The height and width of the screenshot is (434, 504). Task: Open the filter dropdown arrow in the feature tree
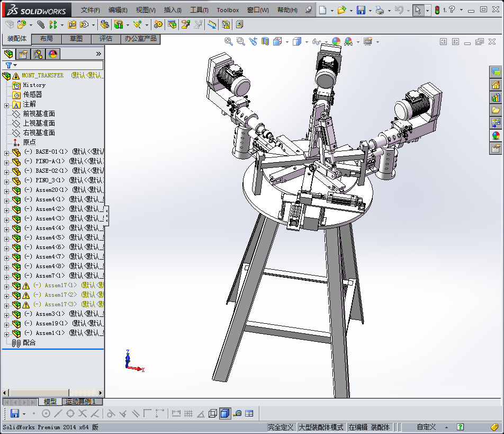point(15,65)
